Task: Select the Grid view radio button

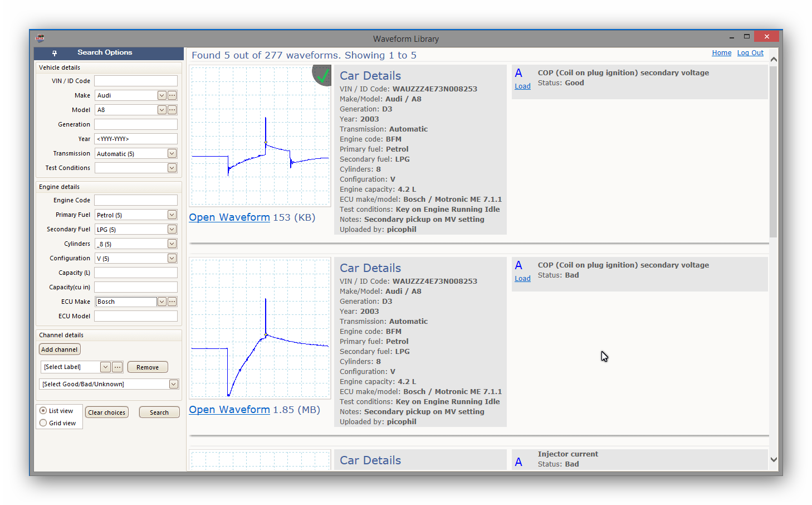Action: coord(43,423)
